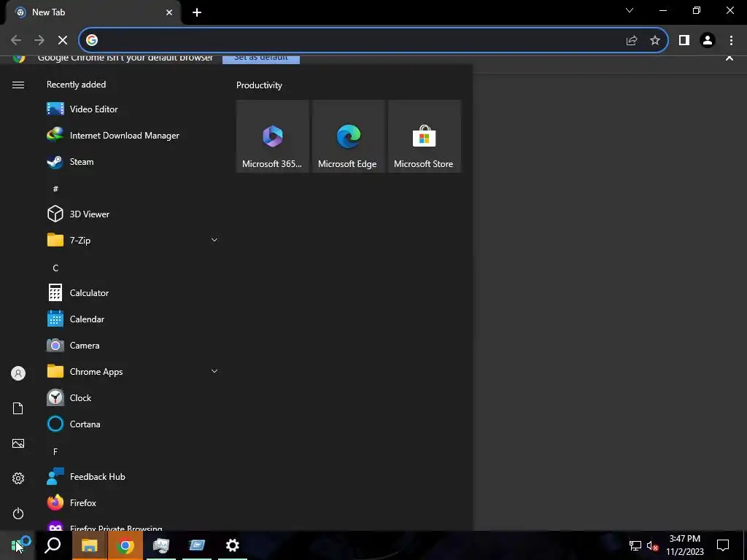This screenshot has width=747, height=560.
Task: Open the Power options
Action: pos(18,513)
